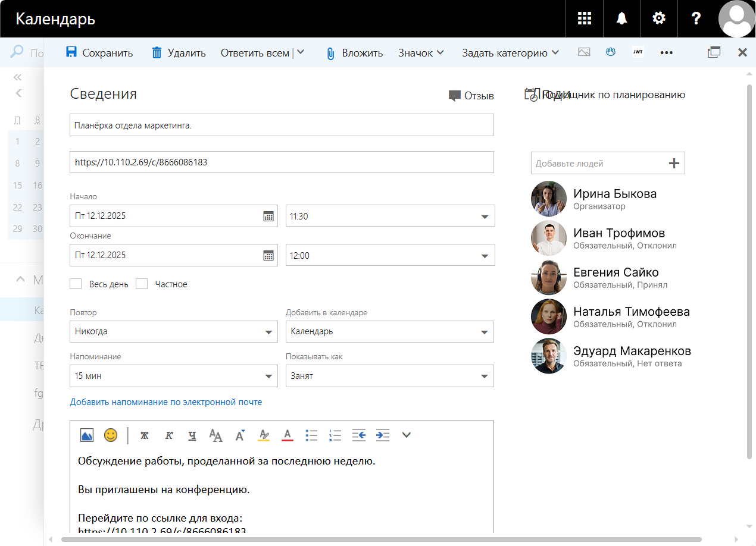Open the Categorize menu
The width and height of the screenshot is (756, 546).
pos(510,53)
